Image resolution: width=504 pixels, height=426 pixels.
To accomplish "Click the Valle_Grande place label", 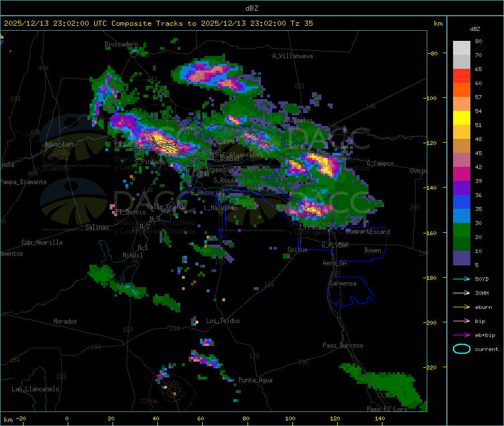I will (166, 207).
